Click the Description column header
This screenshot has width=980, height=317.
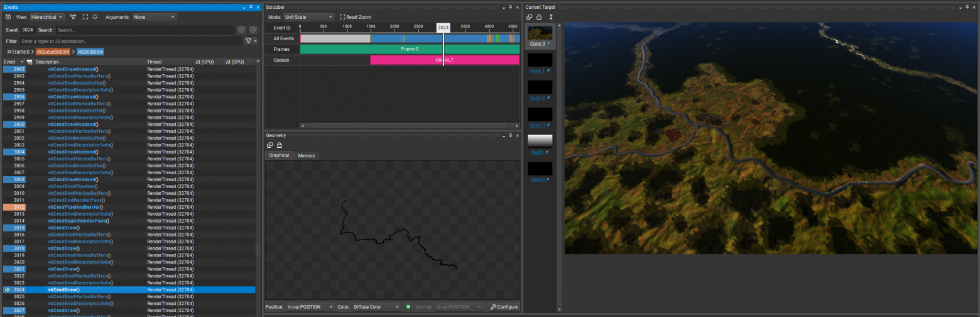(89, 62)
